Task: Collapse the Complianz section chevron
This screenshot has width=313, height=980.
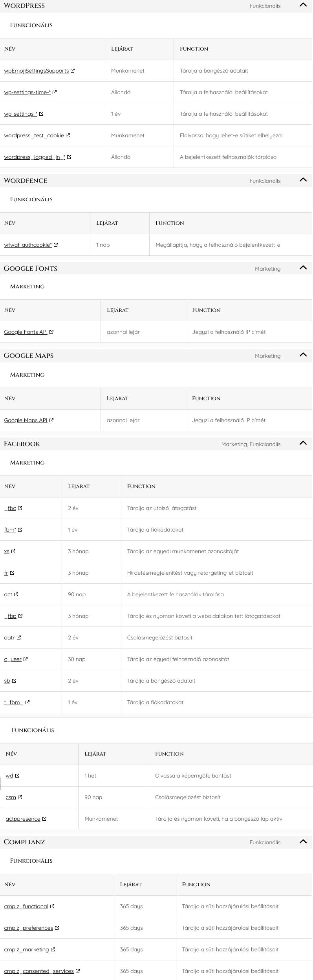Action: coord(303,842)
